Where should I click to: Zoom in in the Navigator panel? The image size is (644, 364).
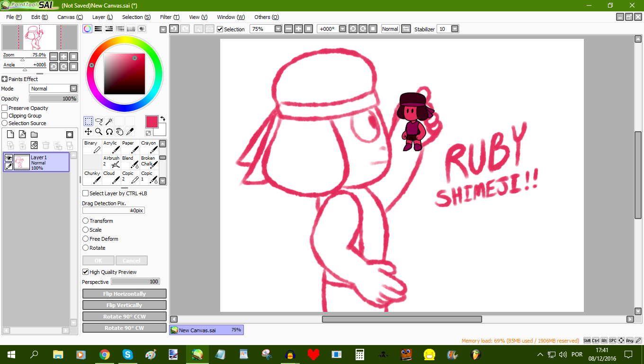[63, 56]
